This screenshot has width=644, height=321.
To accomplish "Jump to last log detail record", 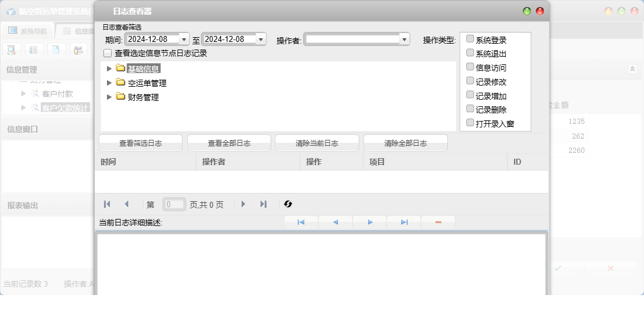I will [x=404, y=222].
